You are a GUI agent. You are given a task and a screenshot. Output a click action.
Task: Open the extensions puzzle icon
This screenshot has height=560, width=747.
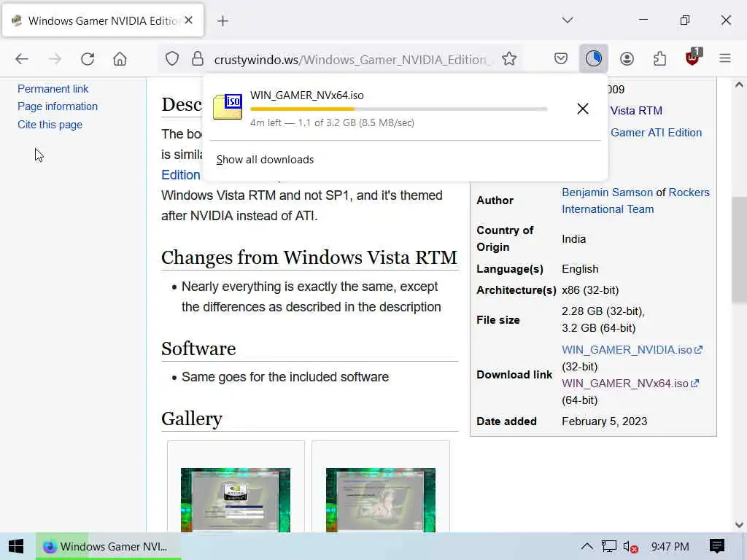[x=659, y=59]
